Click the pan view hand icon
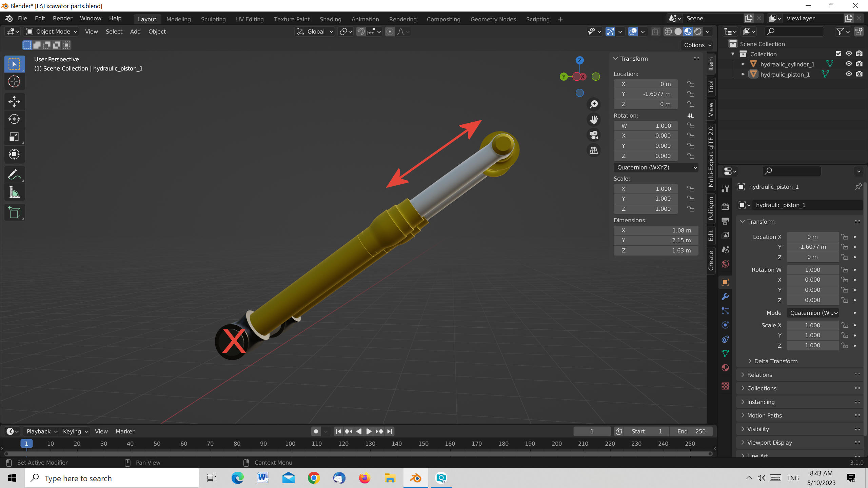This screenshot has height=488, width=868. pos(594,120)
